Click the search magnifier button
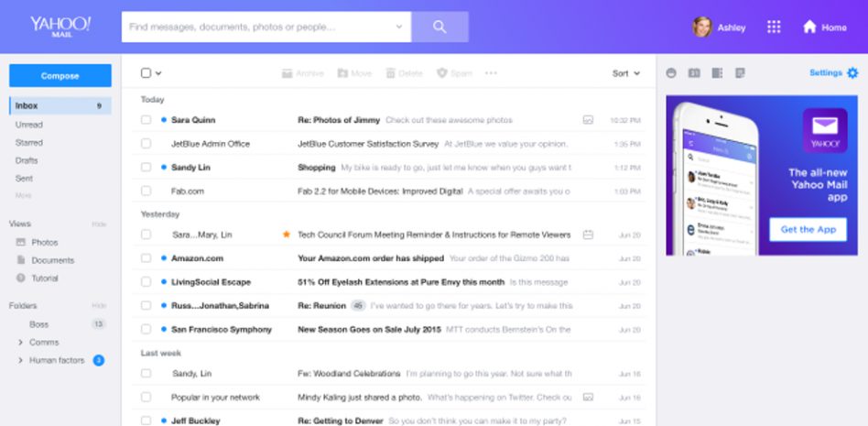Image resolution: width=868 pixels, height=426 pixels. [x=439, y=27]
